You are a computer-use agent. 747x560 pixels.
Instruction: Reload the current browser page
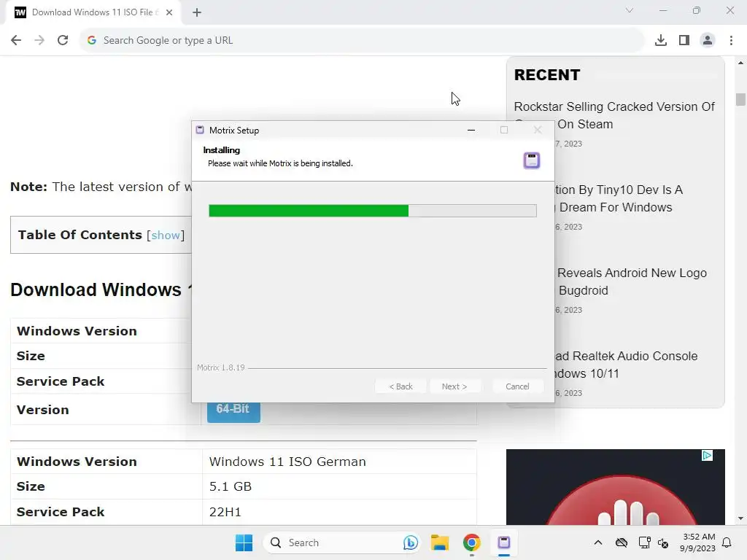point(63,40)
